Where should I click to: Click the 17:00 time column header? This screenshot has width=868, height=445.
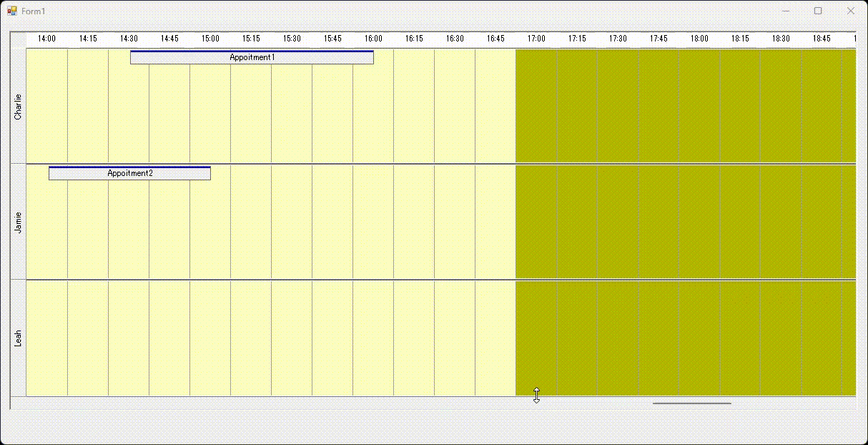536,39
